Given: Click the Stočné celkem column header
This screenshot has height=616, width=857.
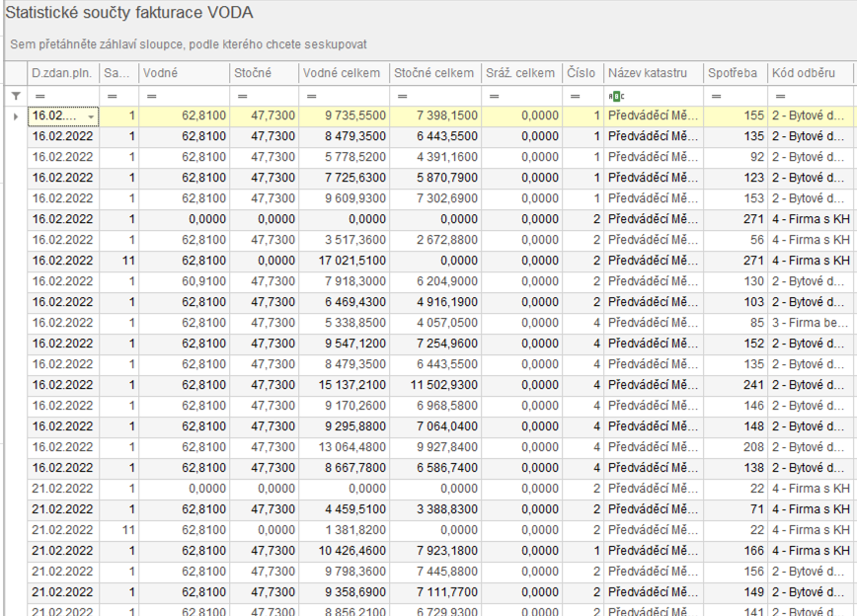Looking at the screenshot, I should click(x=435, y=73).
